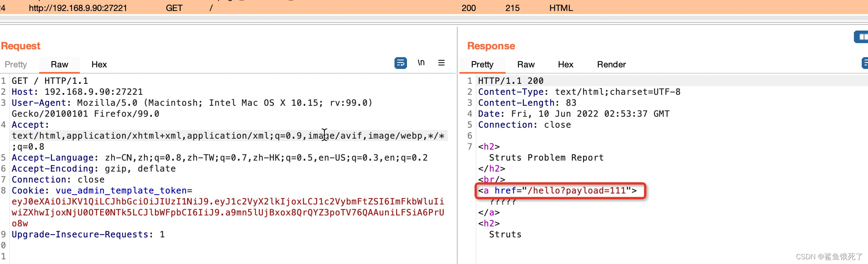The width and height of the screenshot is (868, 264).
Task: Click the HTML MIME type cell
Action: coord(561,8)
